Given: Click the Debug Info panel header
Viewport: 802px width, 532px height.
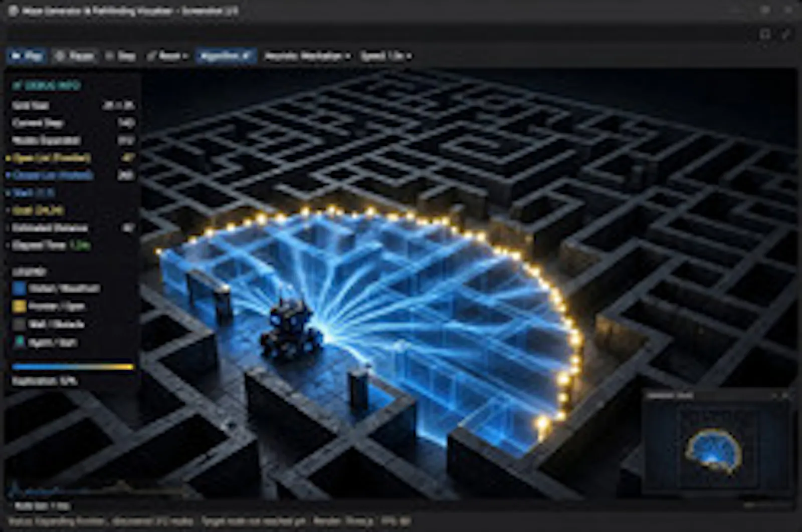Looking at the screenshot, I should (x=46, y=86).
